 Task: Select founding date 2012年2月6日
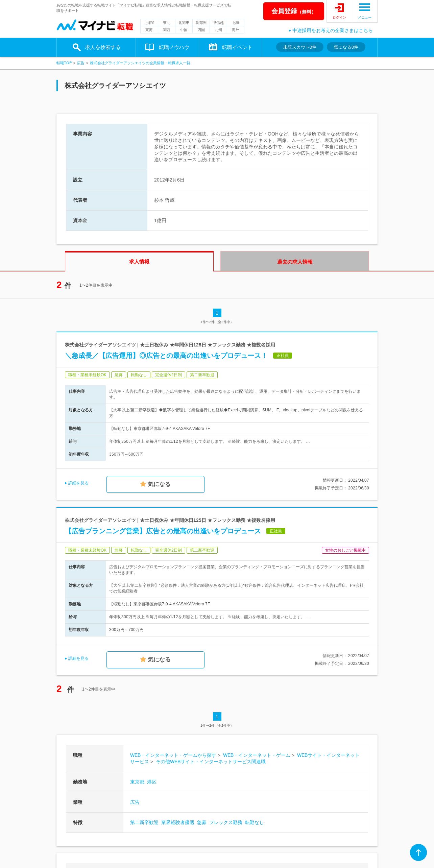point(169,180)
